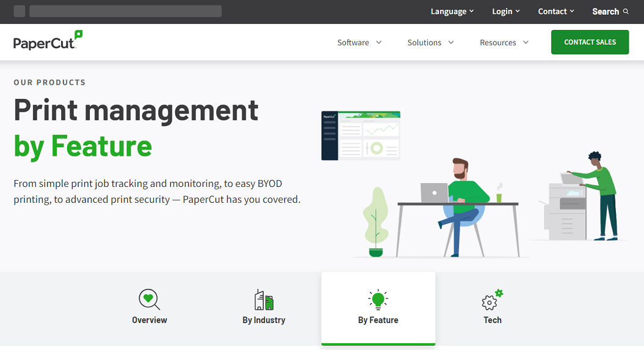Expand the Contact dropdown
This screenshot has width=644, height=350.
pos(556,12)
